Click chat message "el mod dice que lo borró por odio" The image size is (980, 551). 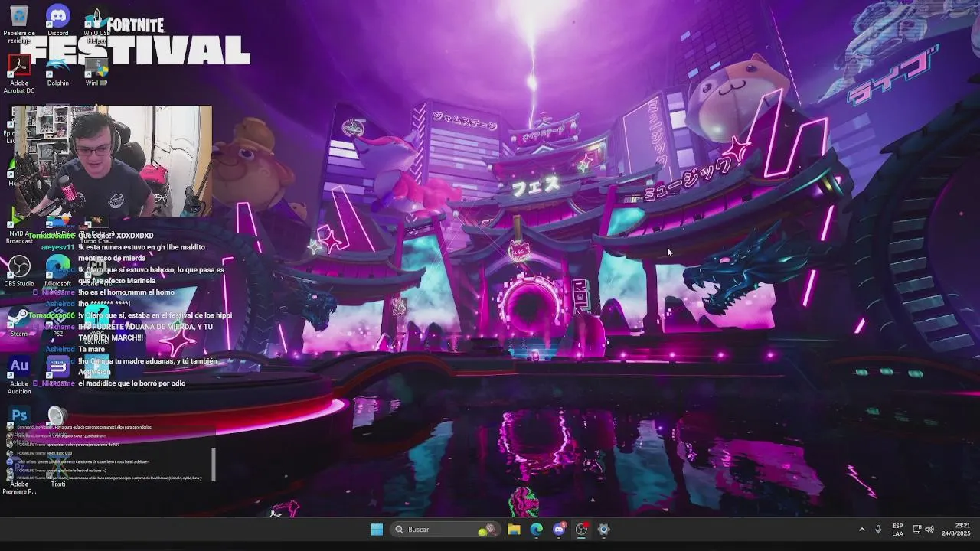click(x=132, y=383)
